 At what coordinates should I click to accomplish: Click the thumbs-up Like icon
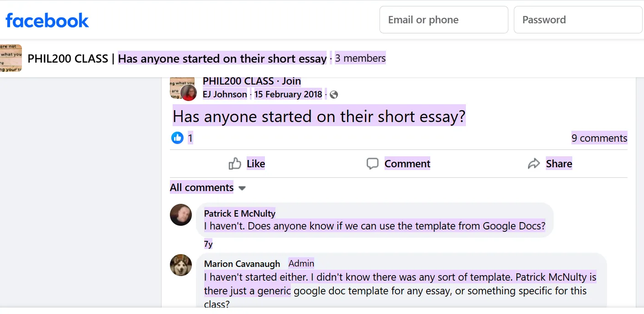click(235, 164)
